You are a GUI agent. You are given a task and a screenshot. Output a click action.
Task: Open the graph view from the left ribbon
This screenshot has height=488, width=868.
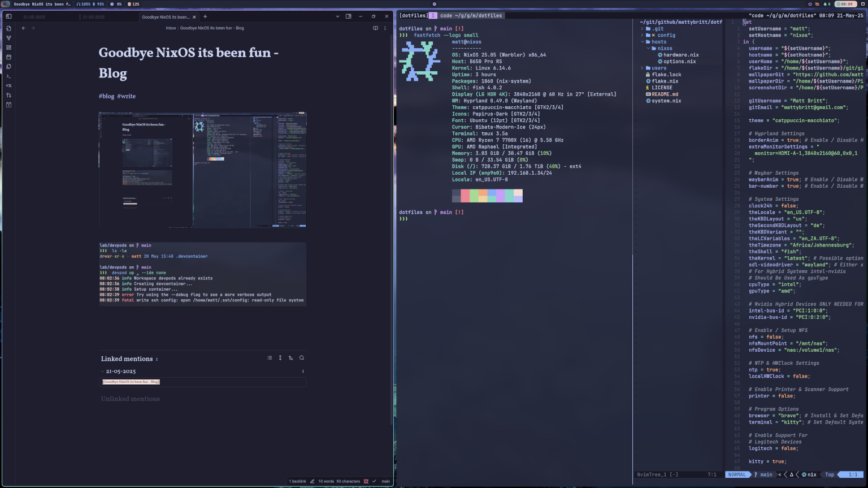tap(8, 38)
